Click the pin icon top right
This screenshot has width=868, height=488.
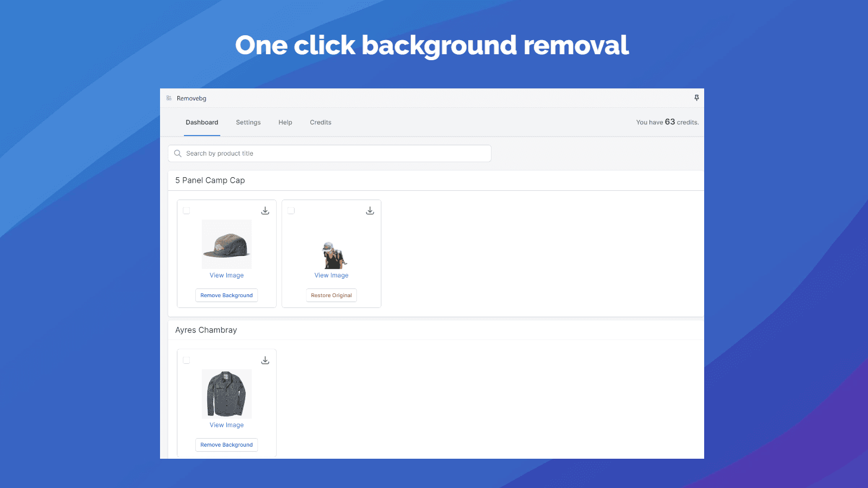tap(697, 98)
